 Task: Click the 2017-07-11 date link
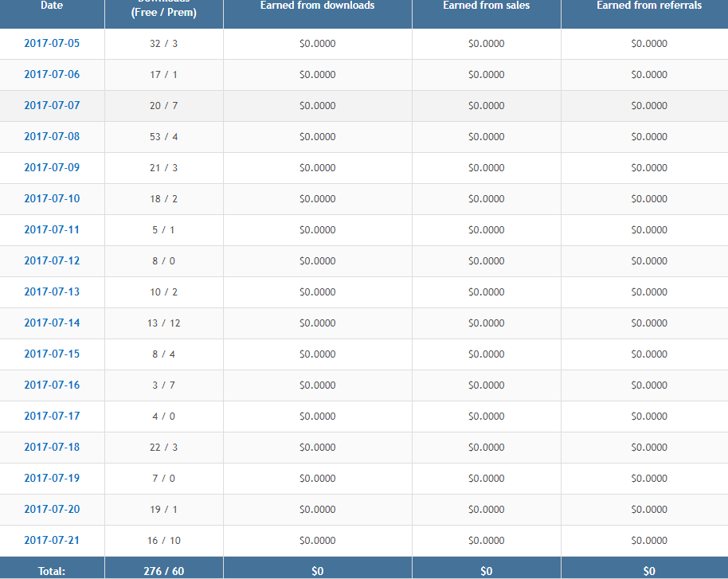click(x=52, y=229)
